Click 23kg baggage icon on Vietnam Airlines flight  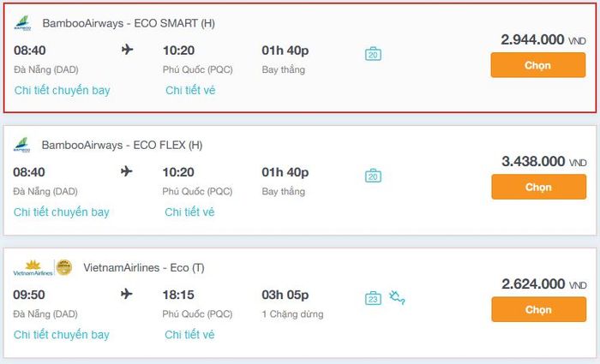(373, 298)
